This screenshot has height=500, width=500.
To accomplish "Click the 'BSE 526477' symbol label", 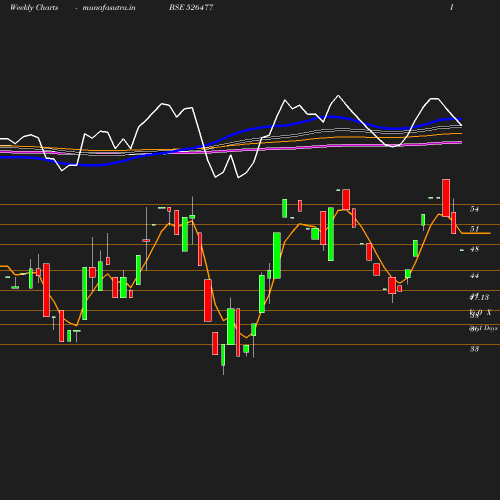I will (x=191, y=7).
